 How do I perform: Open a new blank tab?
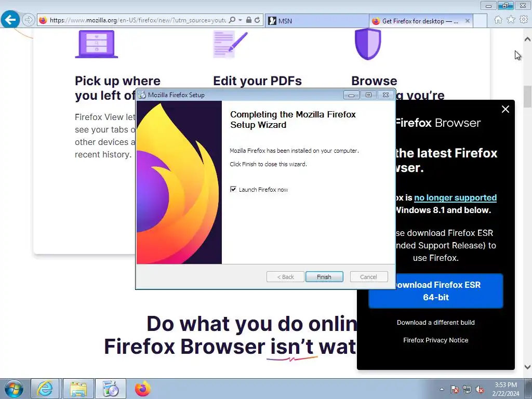pos(480,21)
